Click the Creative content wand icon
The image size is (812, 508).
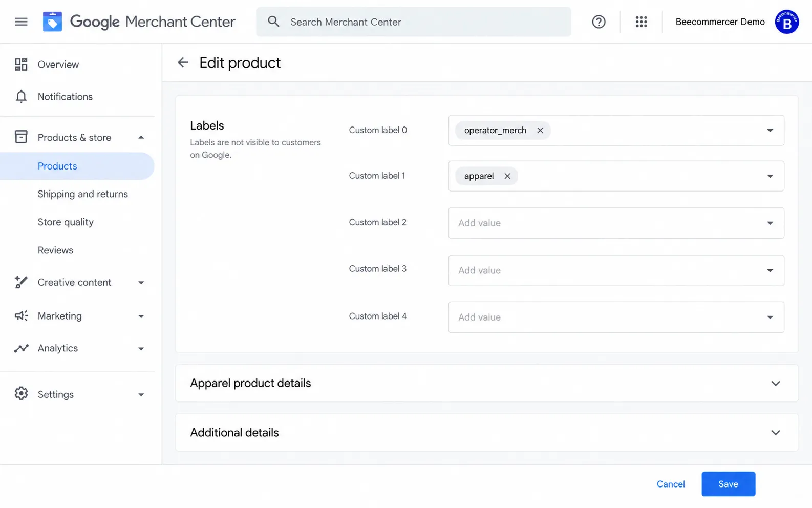21,282
